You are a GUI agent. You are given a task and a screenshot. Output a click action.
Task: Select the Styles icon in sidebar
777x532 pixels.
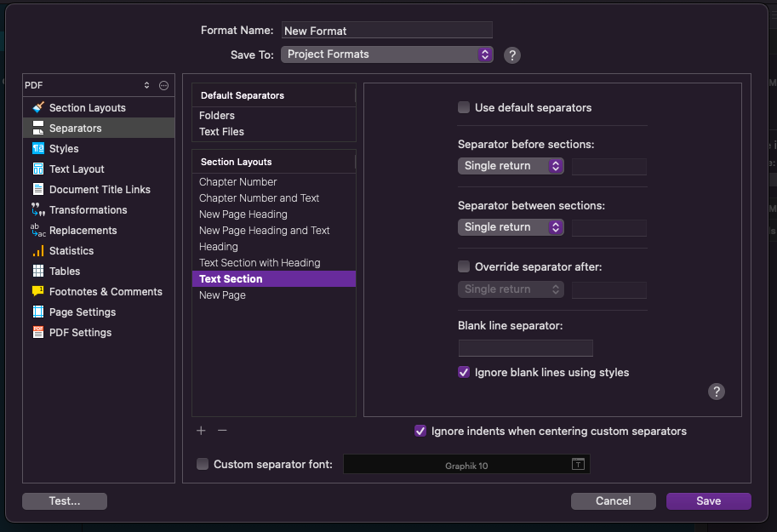click(38, 148)
